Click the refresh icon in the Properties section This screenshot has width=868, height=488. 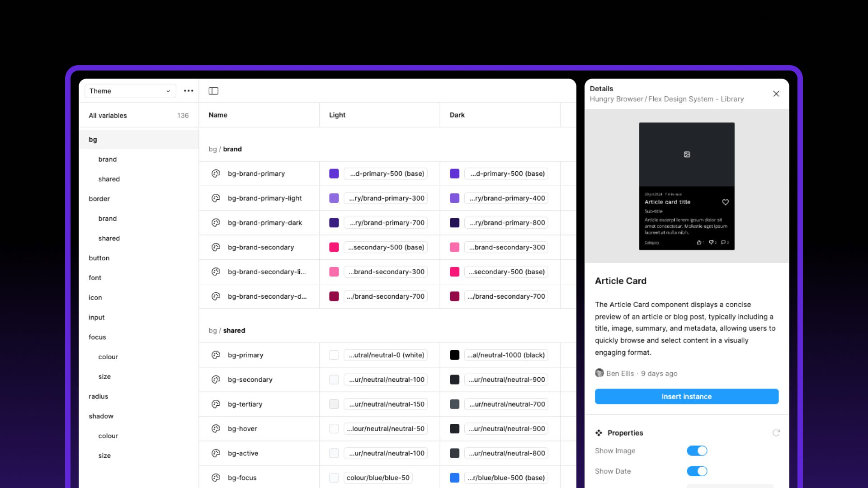tap(776, 433)
